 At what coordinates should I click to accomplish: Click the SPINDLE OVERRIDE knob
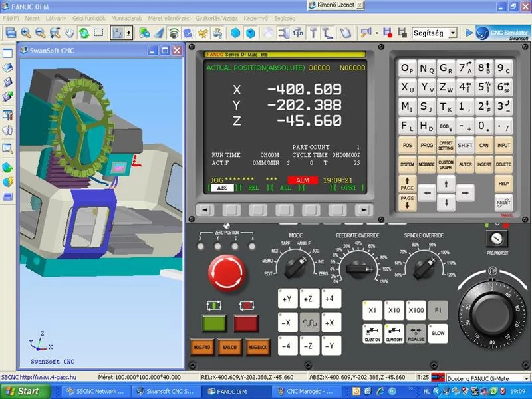point(424,267)
